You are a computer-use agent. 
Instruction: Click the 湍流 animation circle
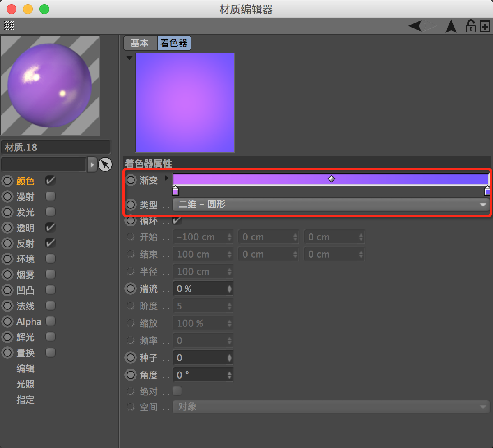[131, 289]
